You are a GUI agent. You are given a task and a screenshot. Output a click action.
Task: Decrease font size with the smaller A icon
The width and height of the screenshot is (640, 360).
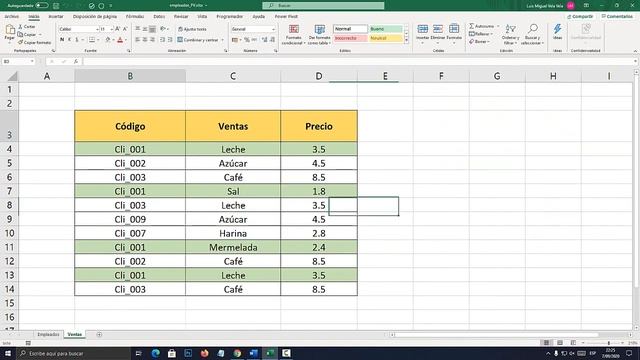tap(125, 29)
